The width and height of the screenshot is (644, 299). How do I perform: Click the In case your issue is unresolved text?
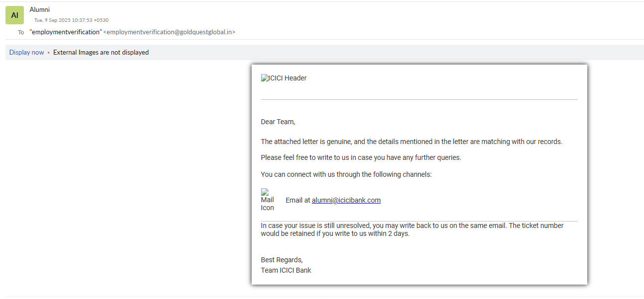(412, 225)
